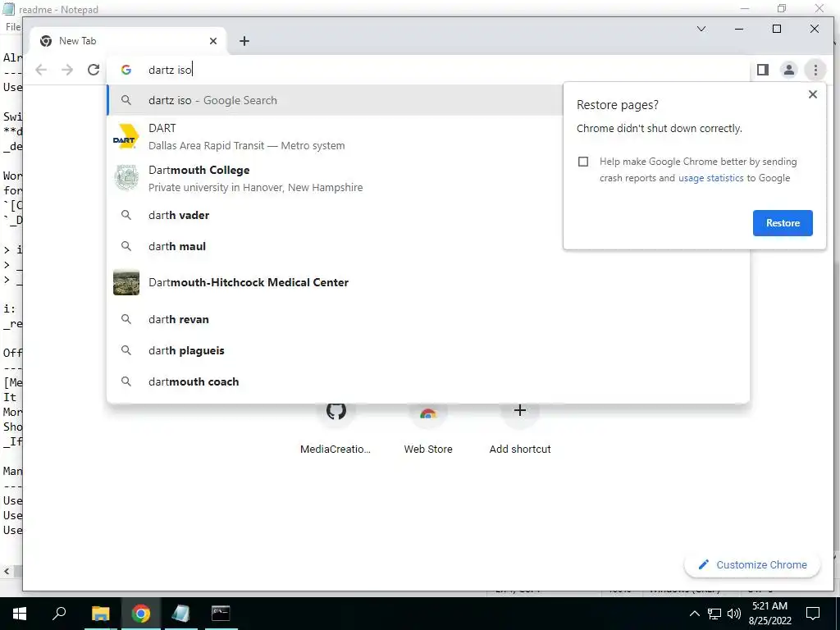Open Chrome's three-dot menu
This screenshot has height=630, width=840.
[815, 70]
